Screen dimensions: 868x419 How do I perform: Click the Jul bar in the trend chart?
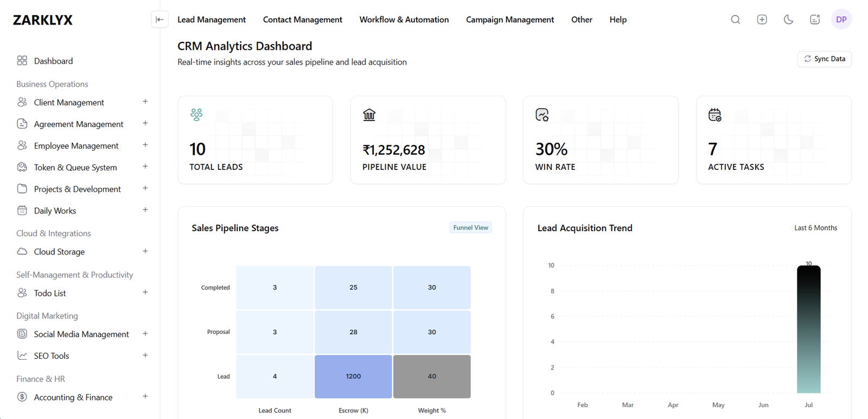tap(808, 329)
